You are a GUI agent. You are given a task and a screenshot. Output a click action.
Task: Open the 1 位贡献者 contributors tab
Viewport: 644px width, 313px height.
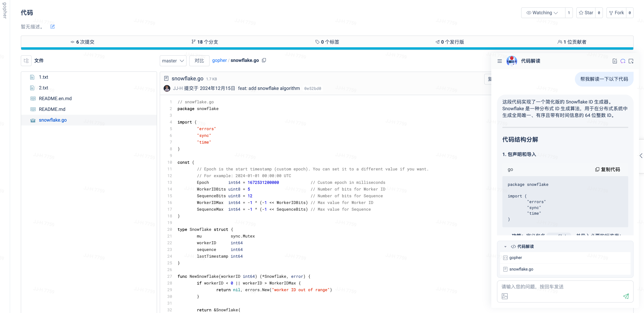pyautogui.click(x=572, y=42)
